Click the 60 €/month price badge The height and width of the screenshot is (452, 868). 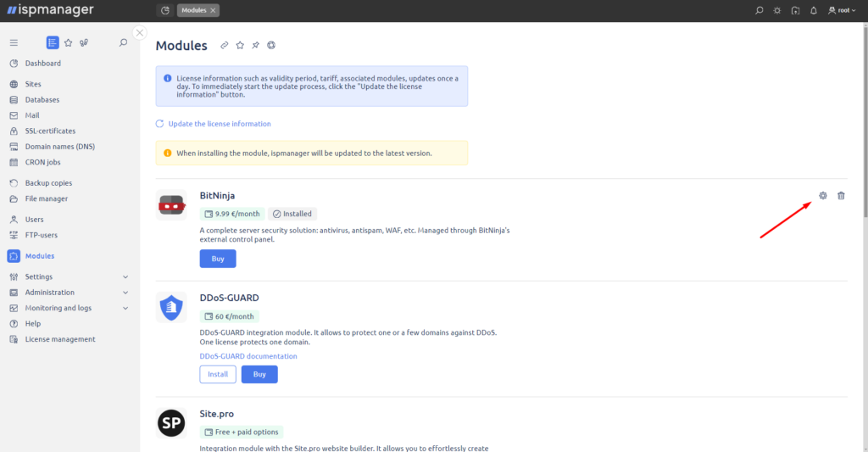click(229, 316)
